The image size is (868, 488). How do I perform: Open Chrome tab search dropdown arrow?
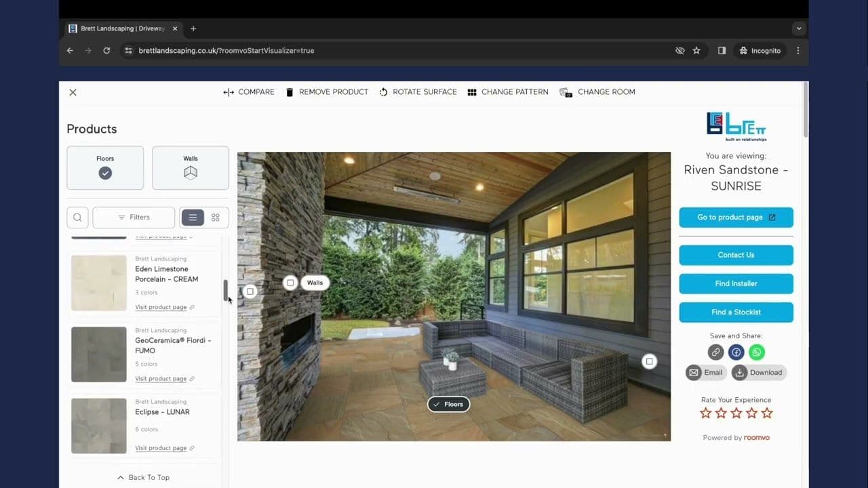[x=799, y=28]
